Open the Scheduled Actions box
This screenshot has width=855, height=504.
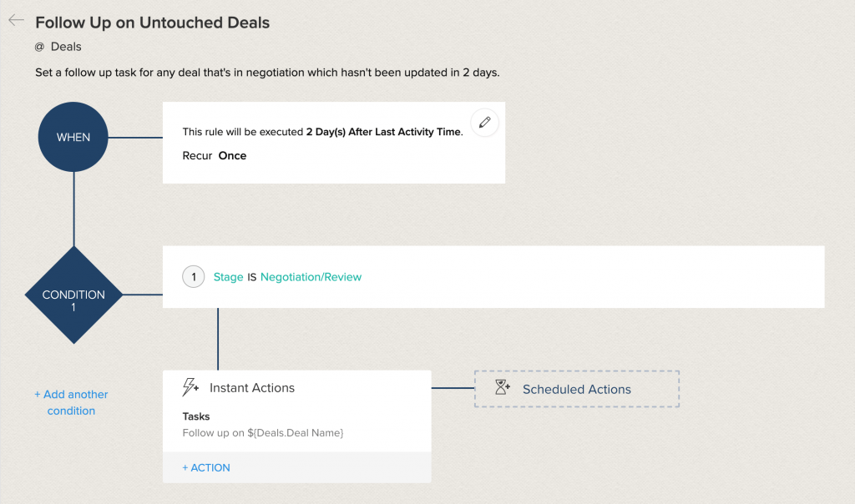[576, 389]
